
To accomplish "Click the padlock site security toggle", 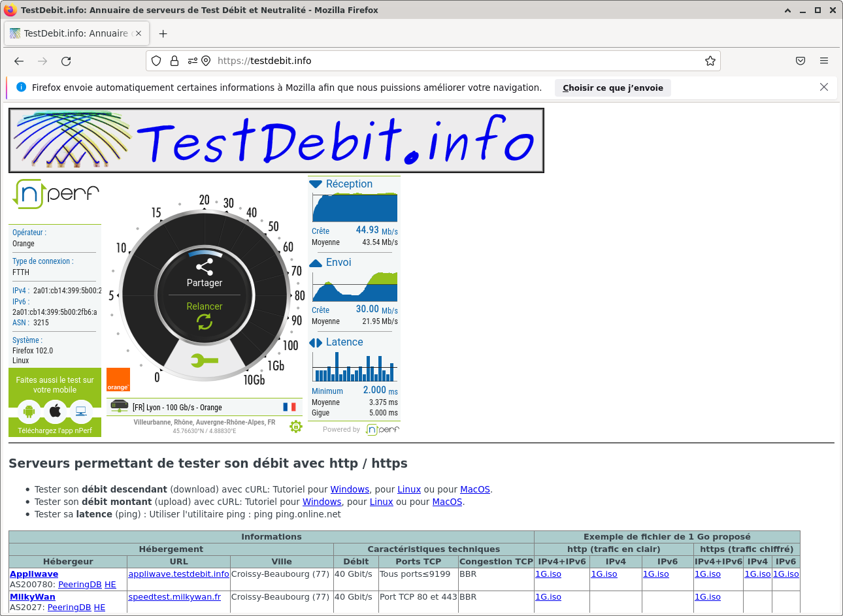I will click(174, 61).
